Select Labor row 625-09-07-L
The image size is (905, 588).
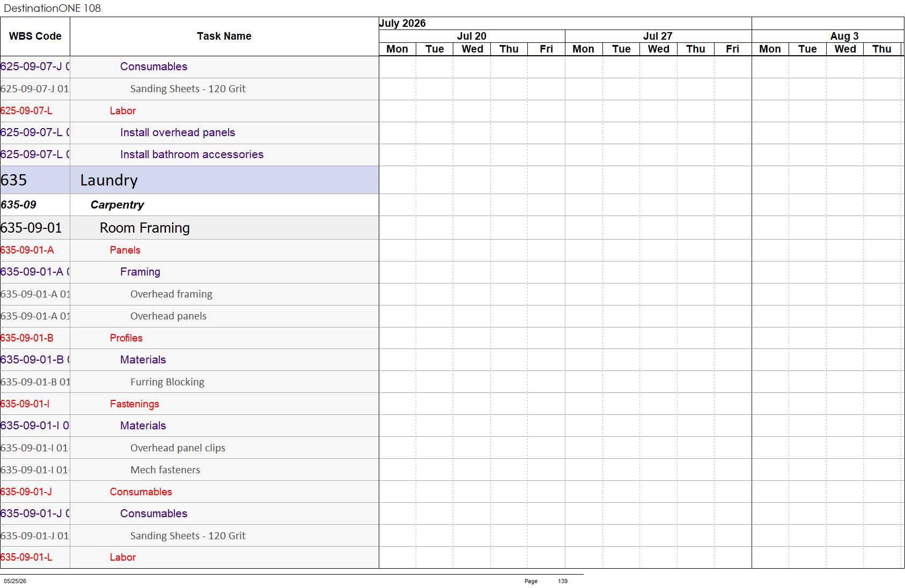189,111
